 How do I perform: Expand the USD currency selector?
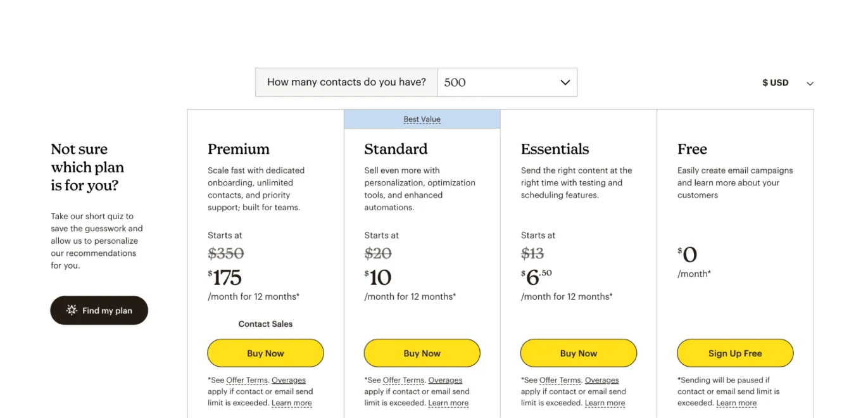(x=788, y=83)
